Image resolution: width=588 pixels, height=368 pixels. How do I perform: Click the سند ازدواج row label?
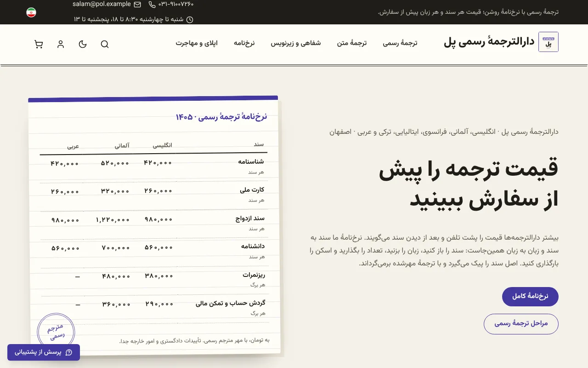point(250,218)
